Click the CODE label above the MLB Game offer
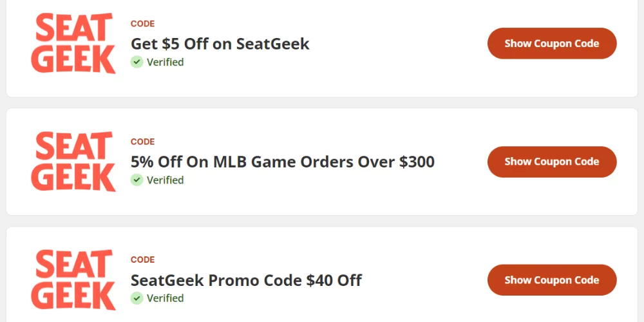This screenshot has width=644, height=322. pos(142,142)
